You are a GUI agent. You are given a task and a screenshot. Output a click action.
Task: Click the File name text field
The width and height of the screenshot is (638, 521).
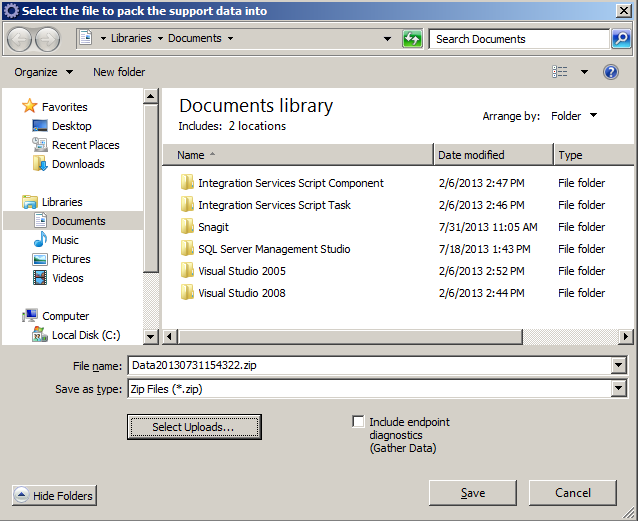368,366
